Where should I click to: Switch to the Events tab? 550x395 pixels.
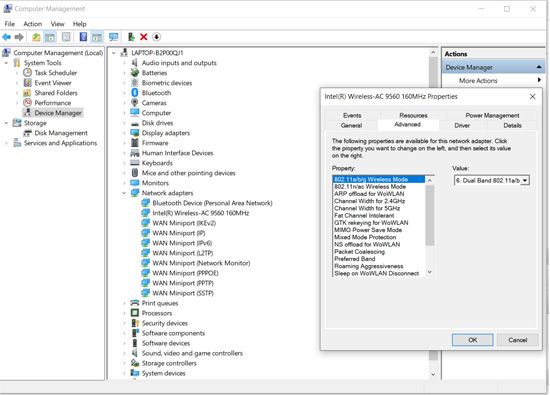coord(352,115)
